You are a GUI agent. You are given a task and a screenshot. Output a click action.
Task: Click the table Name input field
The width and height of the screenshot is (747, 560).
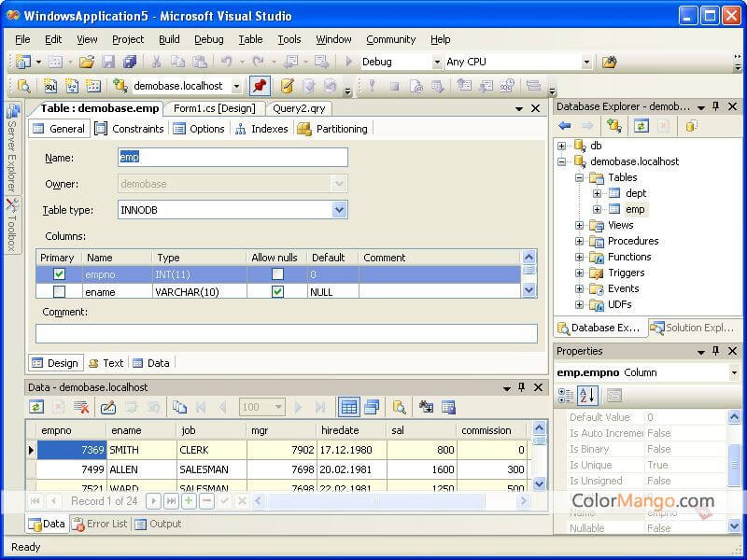point(233,157)
